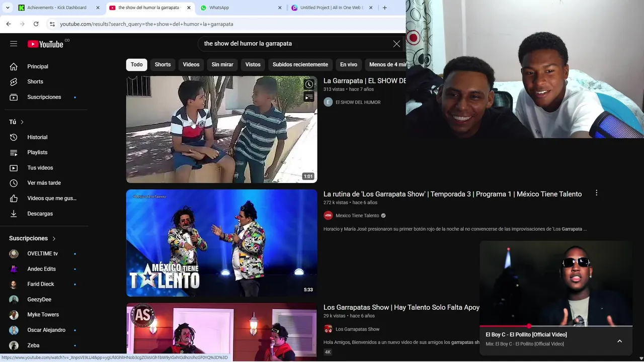The image size is (644, 362).
Task: Open the tab search dropdown arrow
Action: (8, 8)
